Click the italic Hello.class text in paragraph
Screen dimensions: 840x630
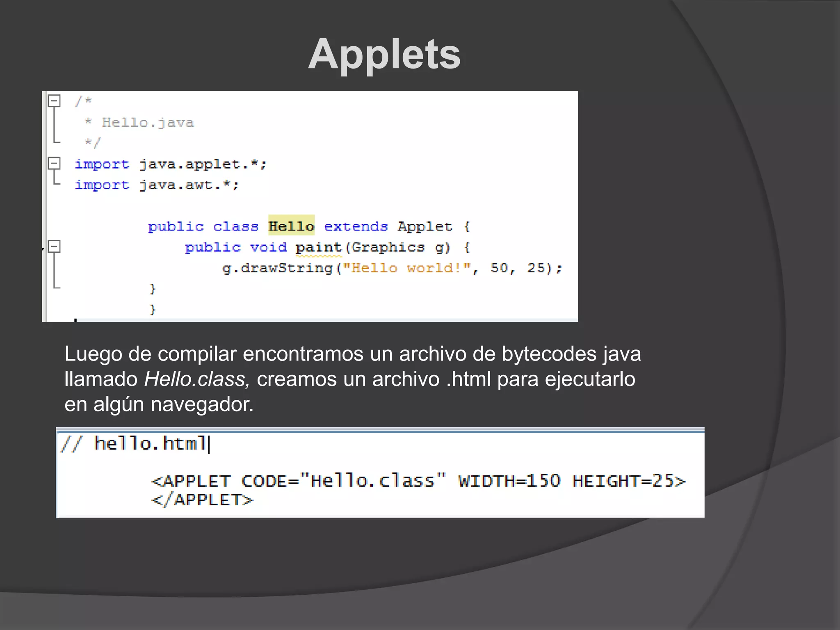196,379
